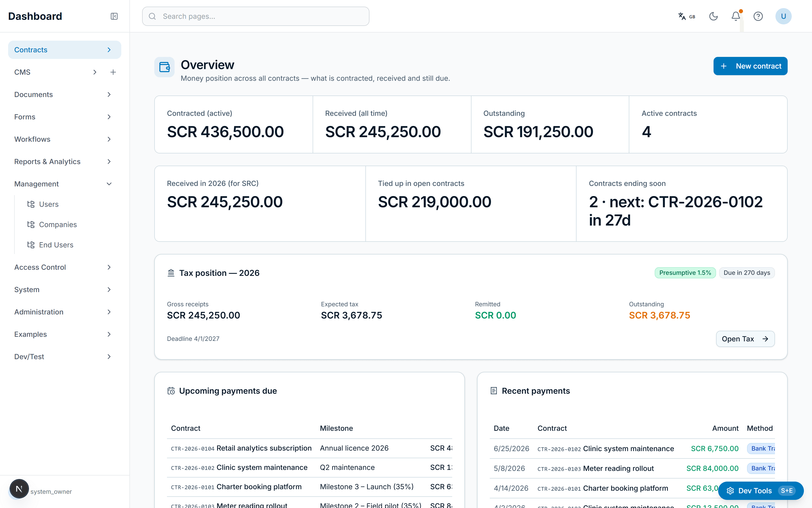
Task: Open the Dev Tools button
Action: point(761,491)
